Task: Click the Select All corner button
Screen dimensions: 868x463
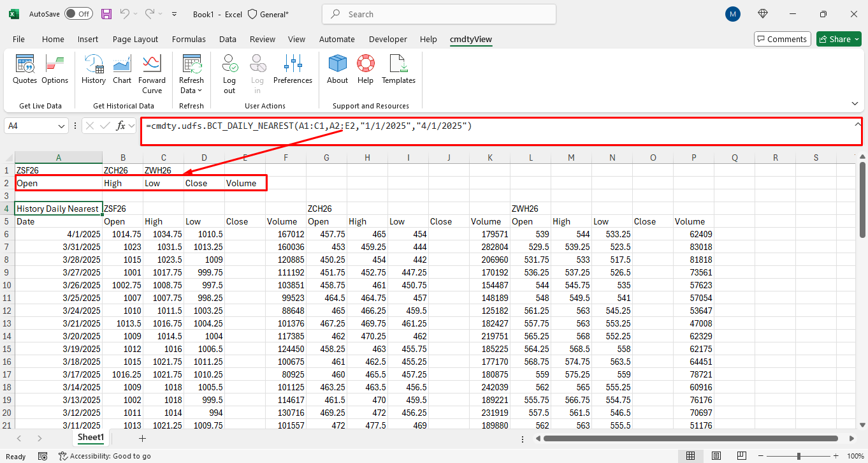Action: click(x=8, y=158)
